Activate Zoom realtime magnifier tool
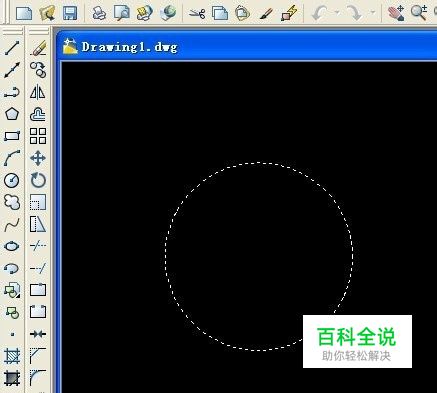Image resolution: width=437 pixels, height=393 pixels. tap(419, 13)
